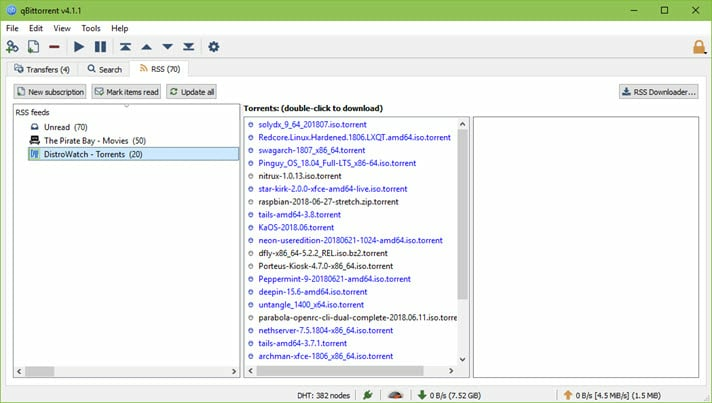The height and width of the screenshot is (403, 712).
Task: Switch to the Search tab
Action: pos(104,69)
